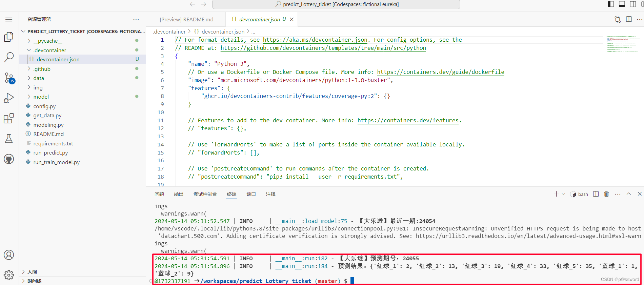The height and width of the screenshot is (285, 644).
Task: Toggle the primary side bar layout
Action: 611,4
